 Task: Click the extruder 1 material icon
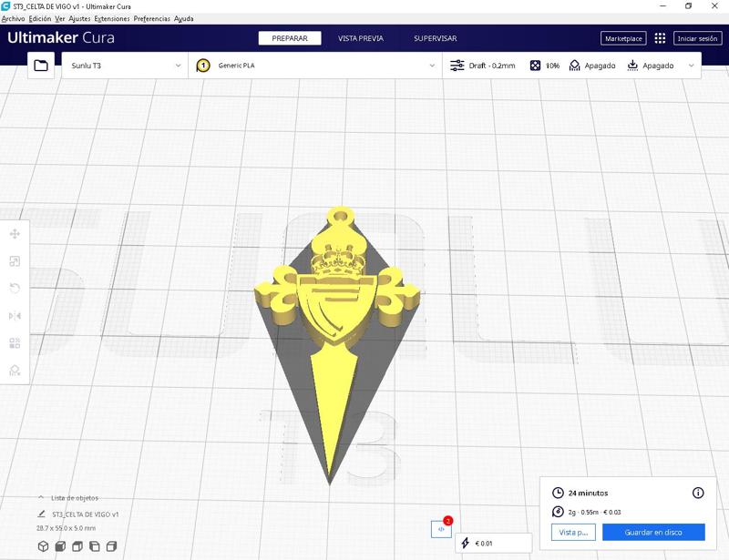click(203, 66)
